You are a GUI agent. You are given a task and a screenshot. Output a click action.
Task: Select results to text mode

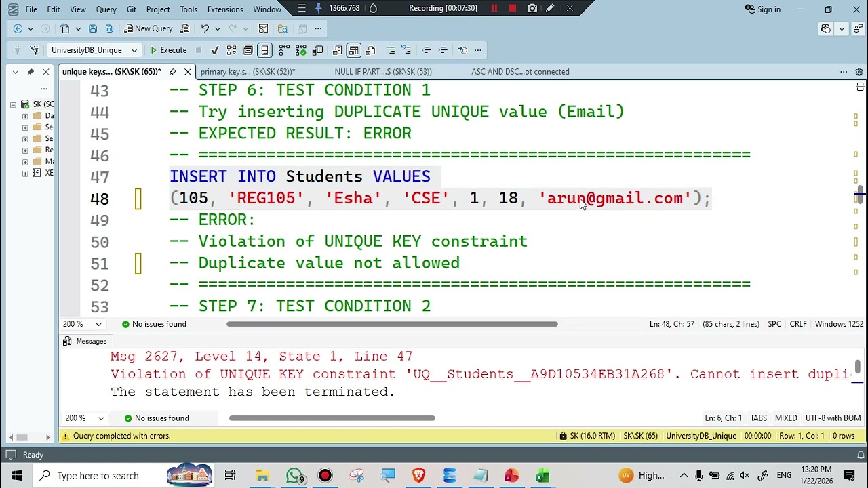(x=337, y=50)
